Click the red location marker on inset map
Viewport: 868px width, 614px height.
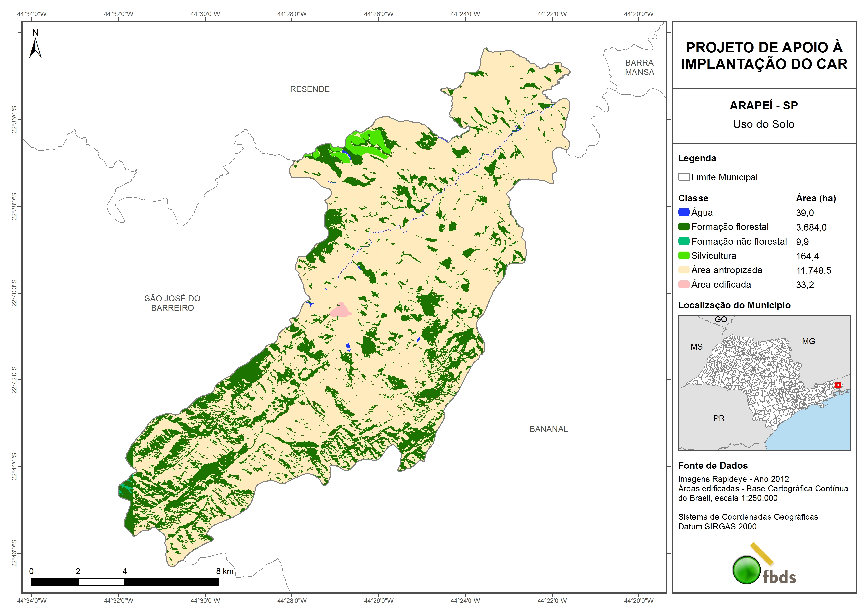pyautogui.click(x=837, y=385)
